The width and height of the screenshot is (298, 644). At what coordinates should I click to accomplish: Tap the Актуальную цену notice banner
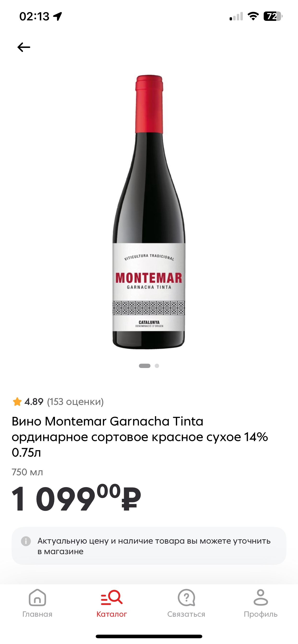[x=149, y=546]
